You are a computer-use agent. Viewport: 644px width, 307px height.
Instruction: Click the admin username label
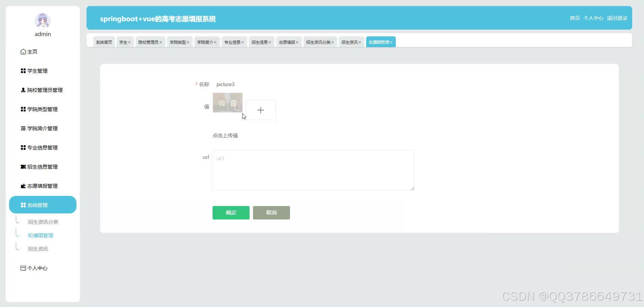tap(43, 34)
